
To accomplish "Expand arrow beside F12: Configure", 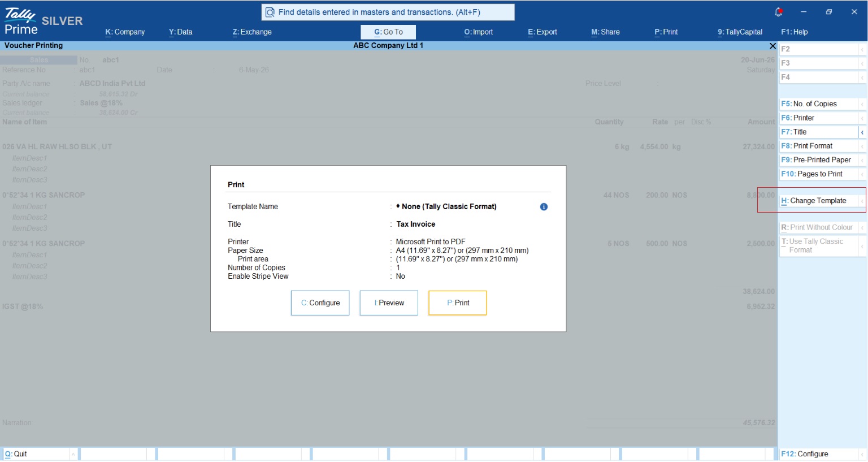I will [862, 454].
